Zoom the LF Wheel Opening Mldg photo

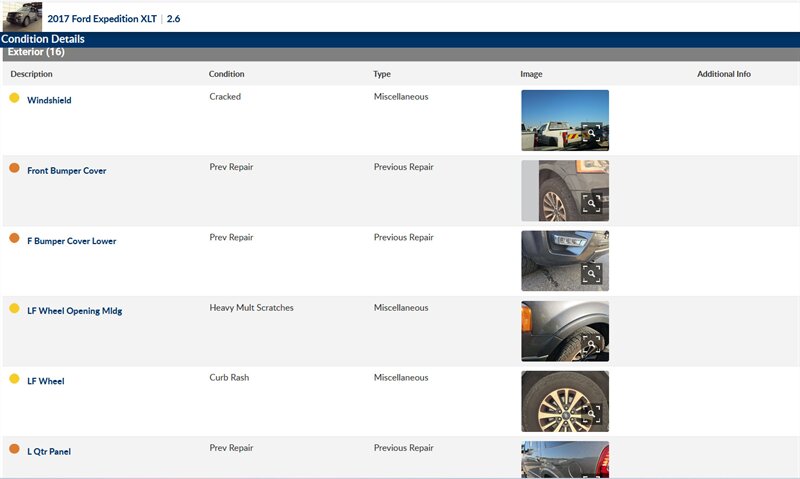coord(592,343)
